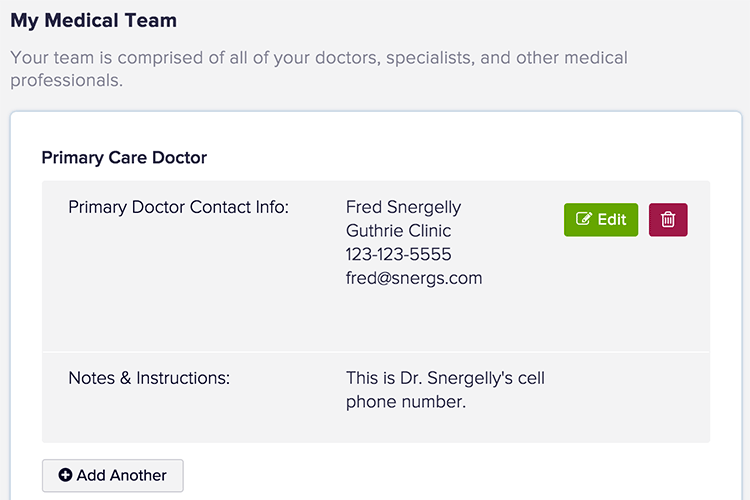Click the phone number 123-123-5555
Image resolution: width=750 pixels, height=500 pixels.
[398, 254]
